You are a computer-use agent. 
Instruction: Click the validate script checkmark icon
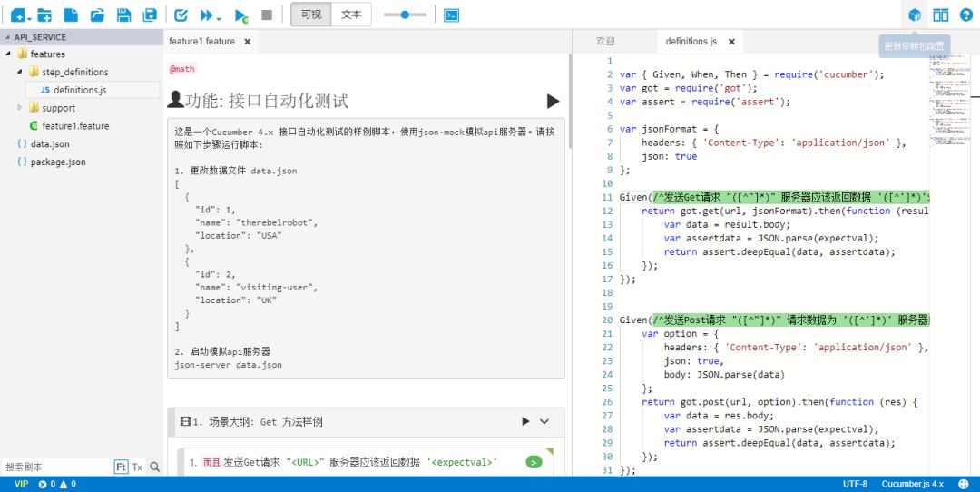[181, 15]
